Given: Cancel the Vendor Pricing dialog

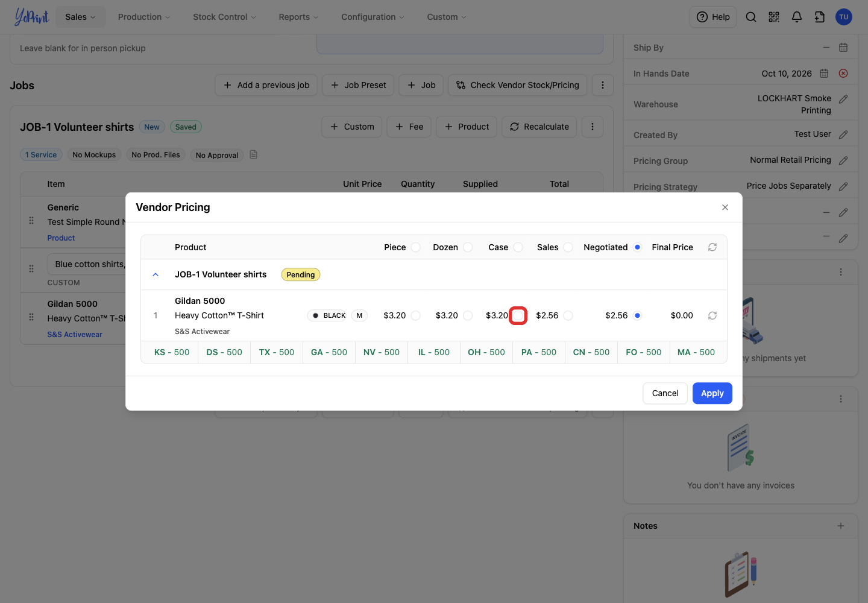Looking at the screenshot, I should coord(665,393).
